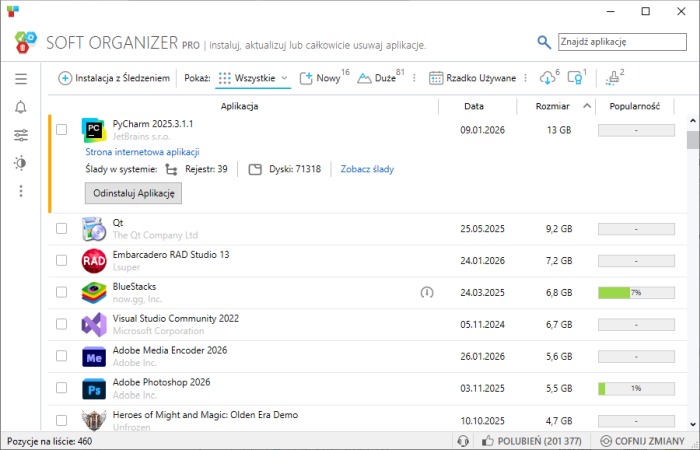Image resolution: width=700 pixels, height=450 pixels.
Task: Tick the Embarcadero RAD Studio 13 checkbox
Action: [x=61, y=260]
